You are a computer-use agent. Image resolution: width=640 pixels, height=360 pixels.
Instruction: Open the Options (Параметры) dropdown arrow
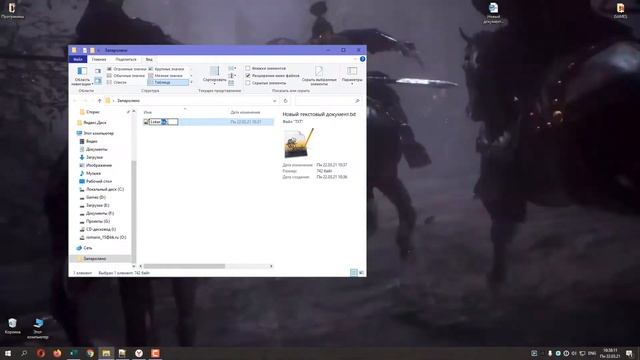point(352,84)
